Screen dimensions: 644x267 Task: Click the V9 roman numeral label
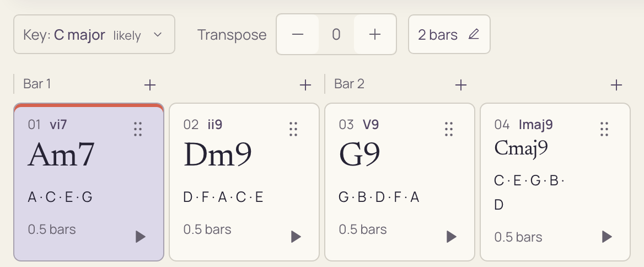tap(371, 125)
